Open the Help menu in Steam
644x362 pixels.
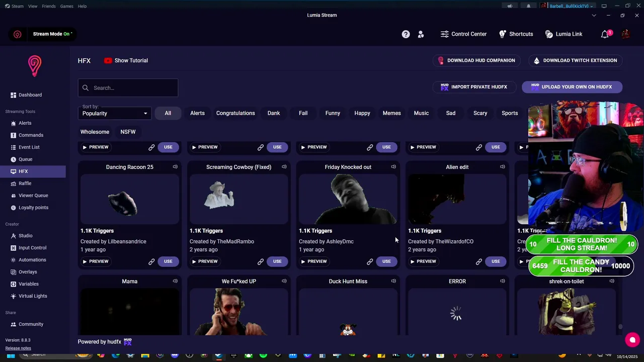tap(82, 6)
